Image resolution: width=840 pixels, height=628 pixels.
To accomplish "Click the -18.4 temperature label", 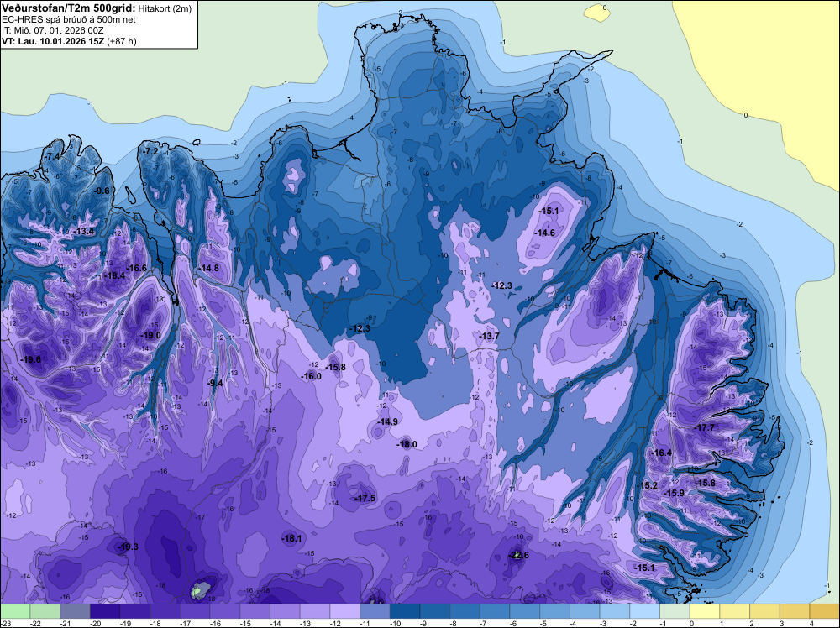I will (x=114, y=275).
